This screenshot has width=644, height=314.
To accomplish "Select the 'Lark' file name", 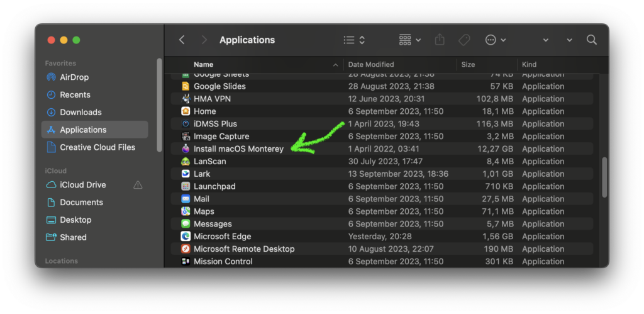I will click(x=202, y=174).
